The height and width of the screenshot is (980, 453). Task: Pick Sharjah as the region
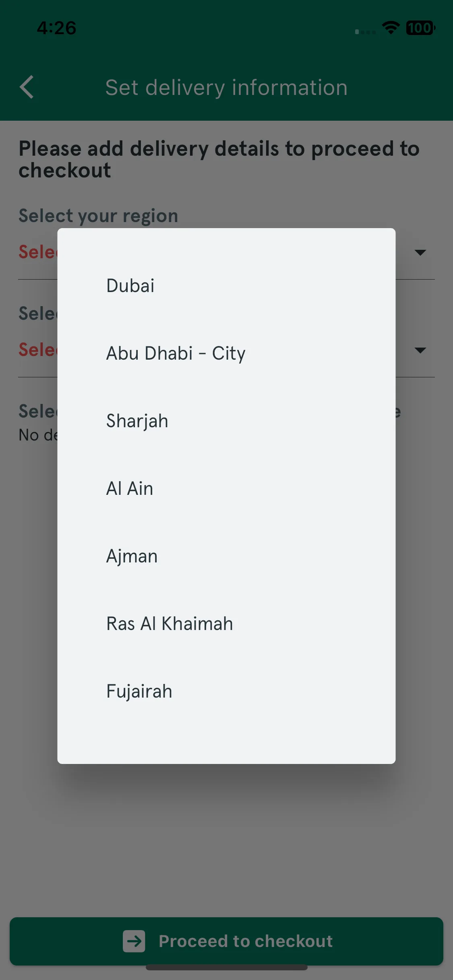(226, 421)
